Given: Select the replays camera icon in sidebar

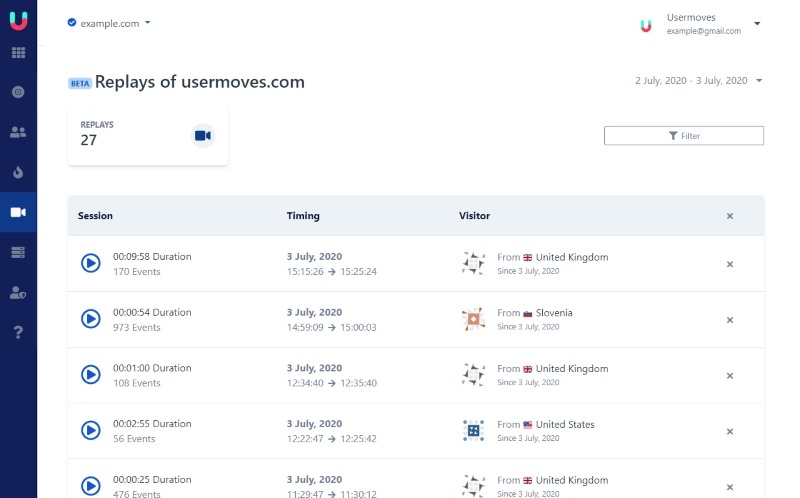Looking at the screenshot, I should (18, 212).
